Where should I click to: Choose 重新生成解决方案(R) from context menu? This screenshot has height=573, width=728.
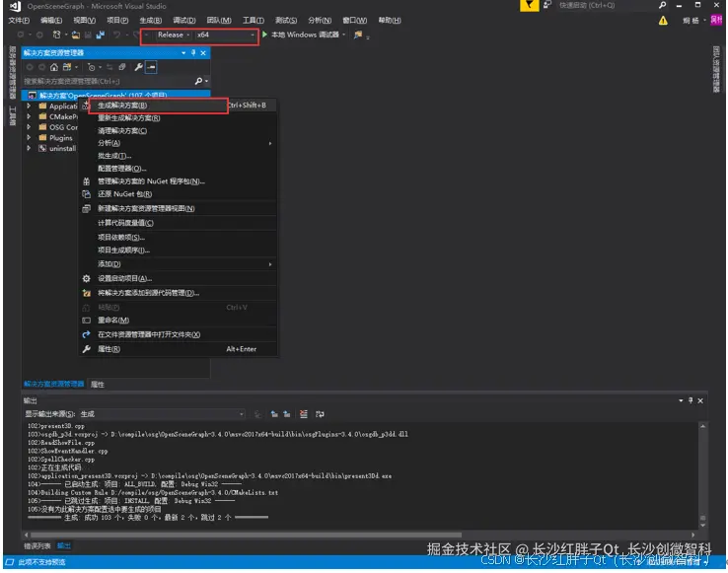tap(179, 118)
